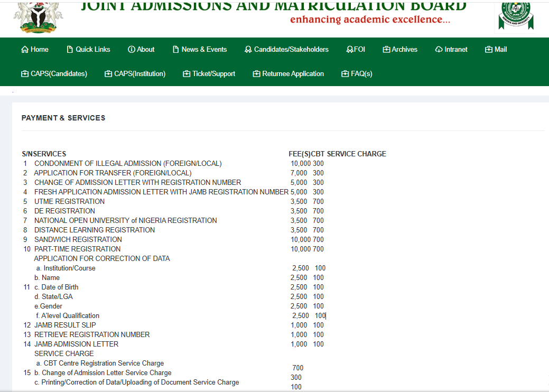Click 'APPLICATION FOR CORRECTION OF DATA' text

click(102, 258)
